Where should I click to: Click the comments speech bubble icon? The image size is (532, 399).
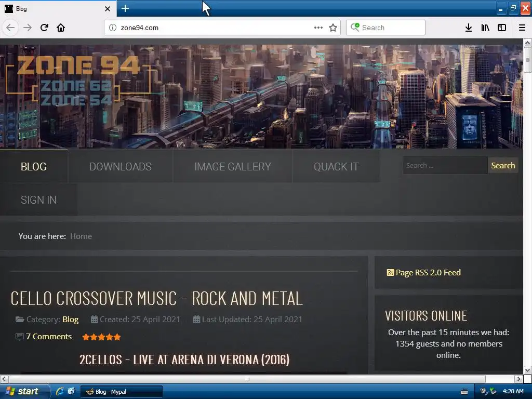[x=20, y=337]
